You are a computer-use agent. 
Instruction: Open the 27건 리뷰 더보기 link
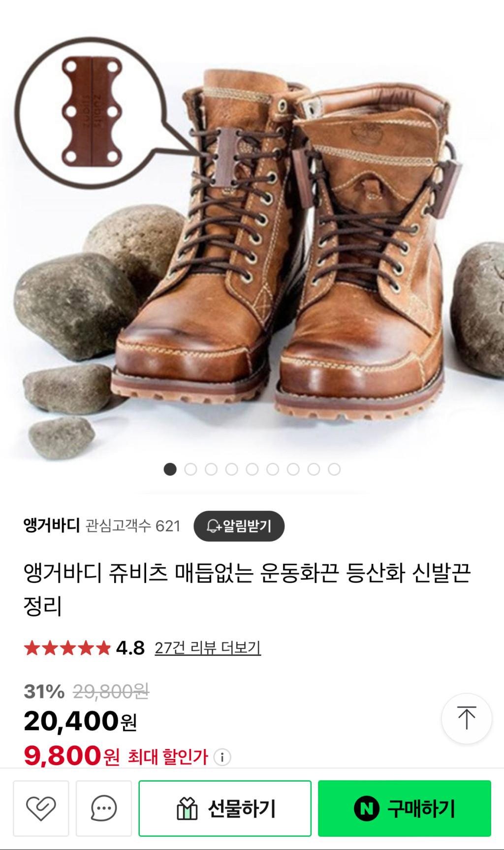(208, 648)
